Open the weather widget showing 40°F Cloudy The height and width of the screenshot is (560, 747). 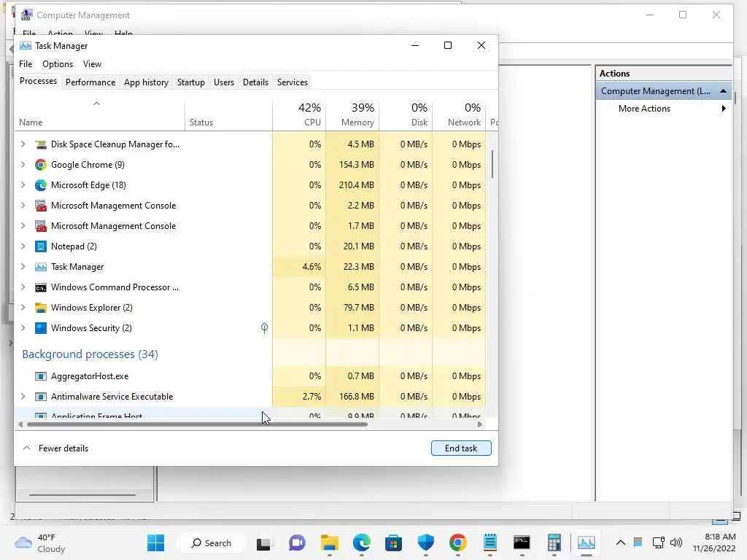click(x=41, y=542)
